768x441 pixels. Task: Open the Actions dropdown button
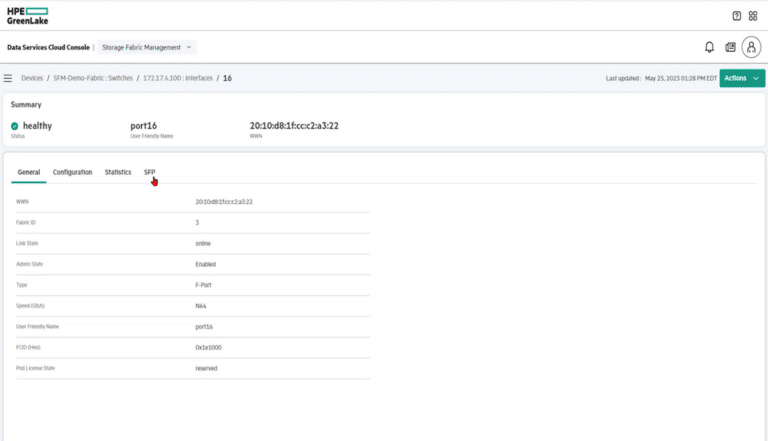(x=742, y=78)
